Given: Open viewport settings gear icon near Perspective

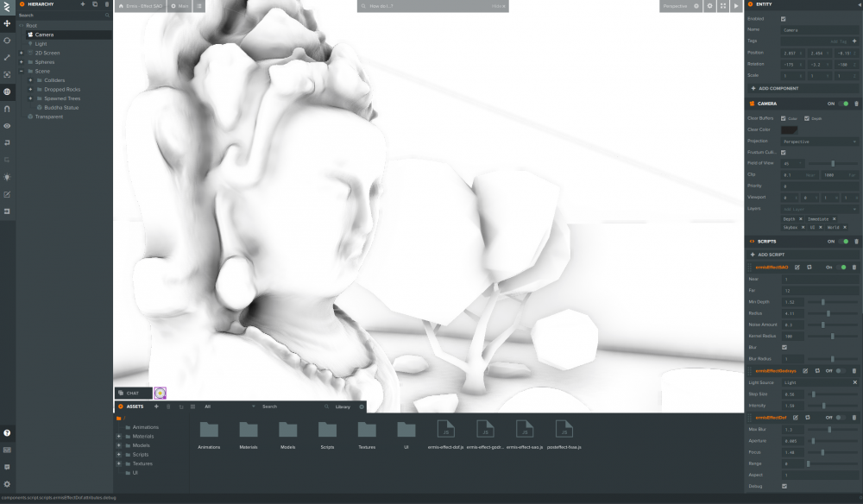Looking at the screenshot, I should (709, 6).
